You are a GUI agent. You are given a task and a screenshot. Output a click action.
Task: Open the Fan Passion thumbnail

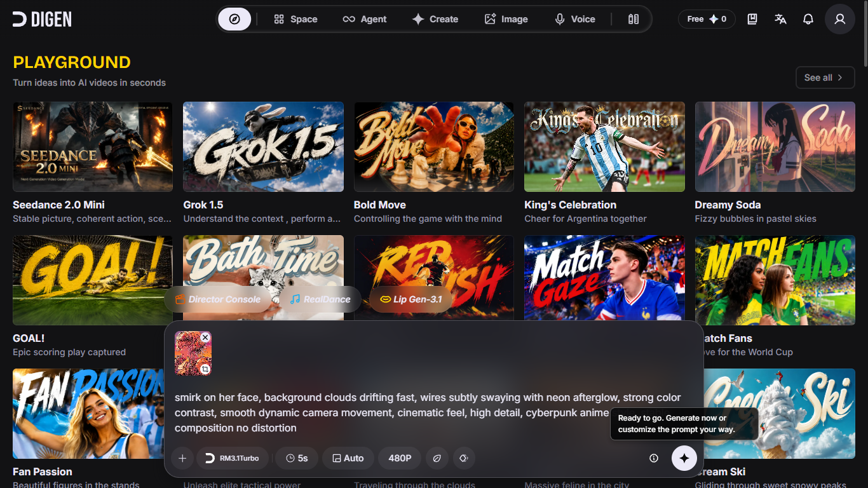tap(88, 414)
